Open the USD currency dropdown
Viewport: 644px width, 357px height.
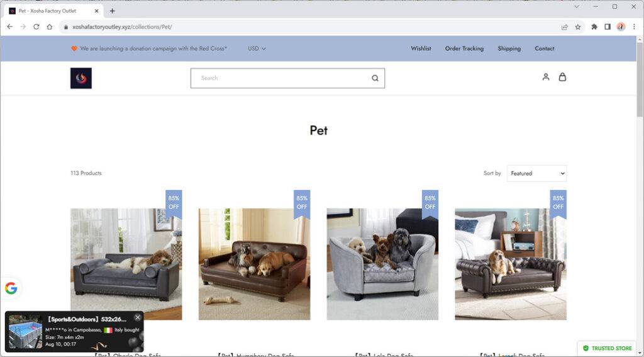257,48
